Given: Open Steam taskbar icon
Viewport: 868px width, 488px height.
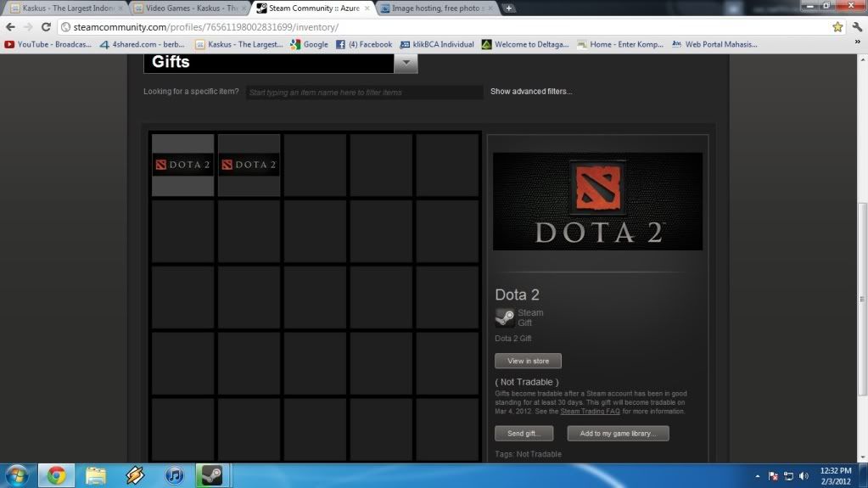Looking at the screenshot, I should point(211,476).
